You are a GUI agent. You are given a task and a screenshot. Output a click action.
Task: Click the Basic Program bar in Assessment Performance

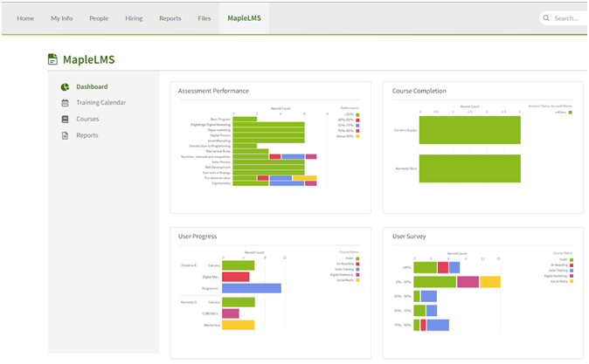(x=245, y=119)
